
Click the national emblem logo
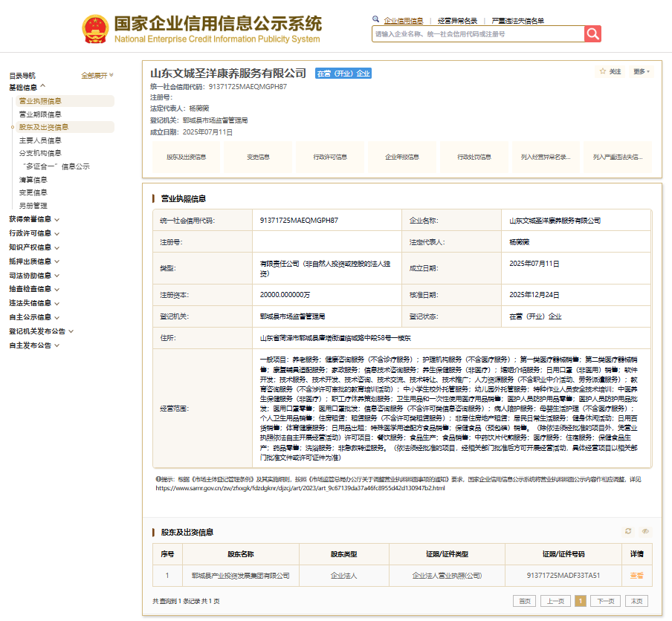(x=95, y=29)
